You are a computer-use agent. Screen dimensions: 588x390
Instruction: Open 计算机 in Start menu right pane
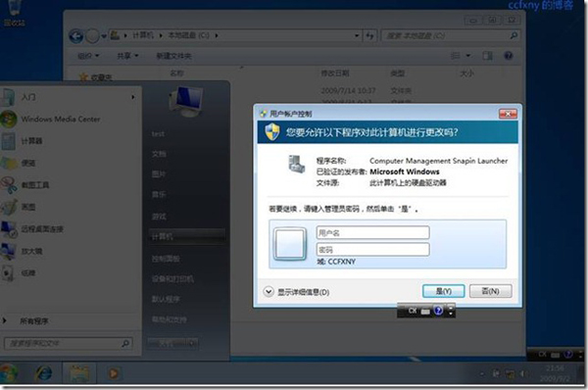187,236
